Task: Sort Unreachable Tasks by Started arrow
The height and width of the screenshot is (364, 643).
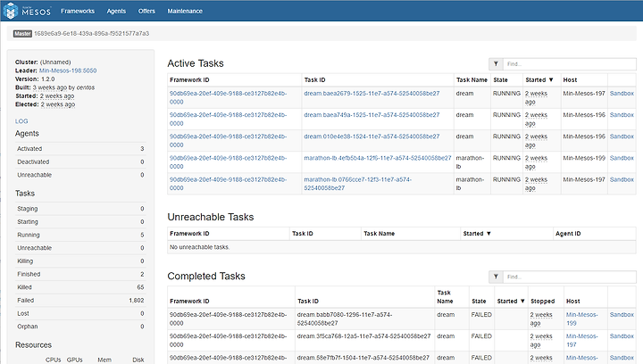Action: point(489,234)
